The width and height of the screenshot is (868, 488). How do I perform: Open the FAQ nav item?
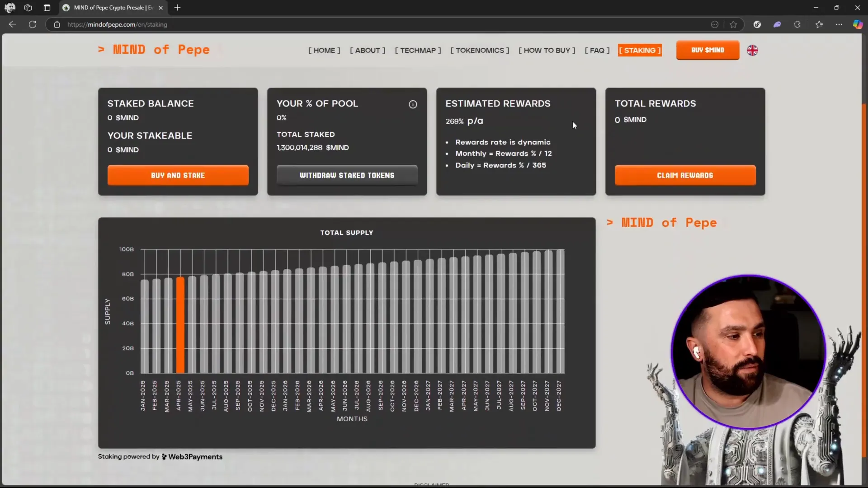coord(597,50)
